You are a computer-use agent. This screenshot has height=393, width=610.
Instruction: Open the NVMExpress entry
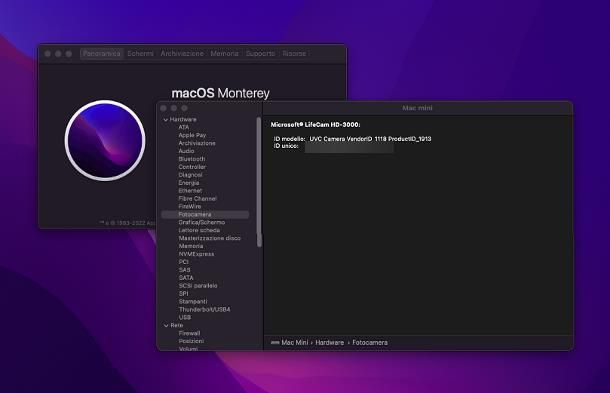(196, 254)
